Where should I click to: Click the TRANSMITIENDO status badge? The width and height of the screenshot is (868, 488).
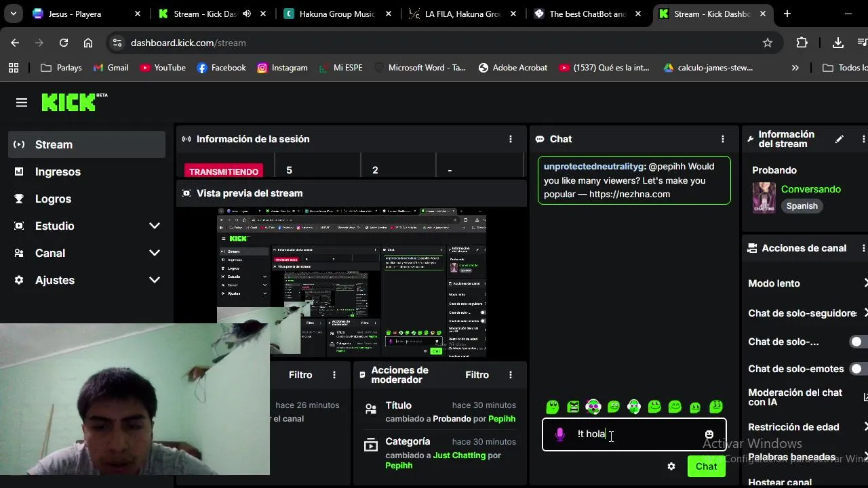click(224, 171)
